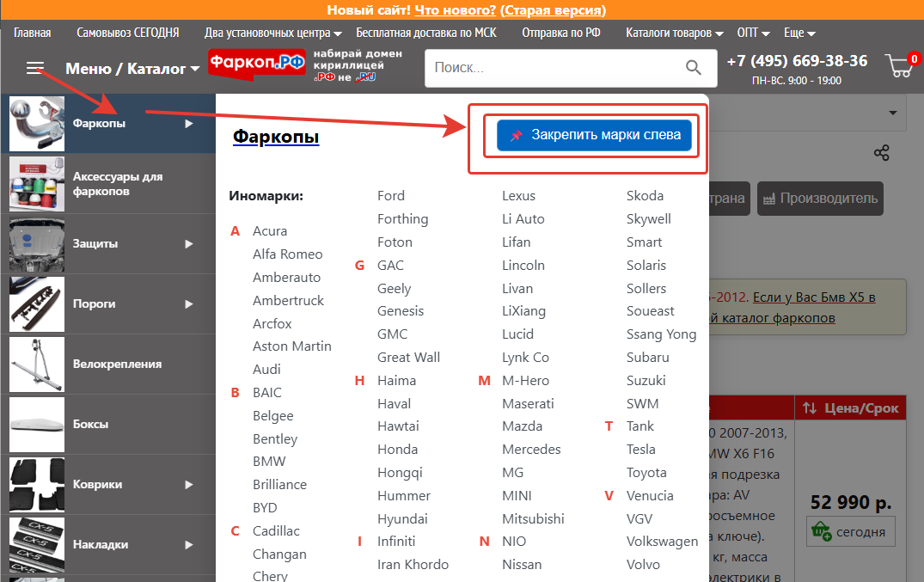Image resolution: width=924 pixels, height=582 pixels.
Task: Select Боксы category label
Action: 91,425
